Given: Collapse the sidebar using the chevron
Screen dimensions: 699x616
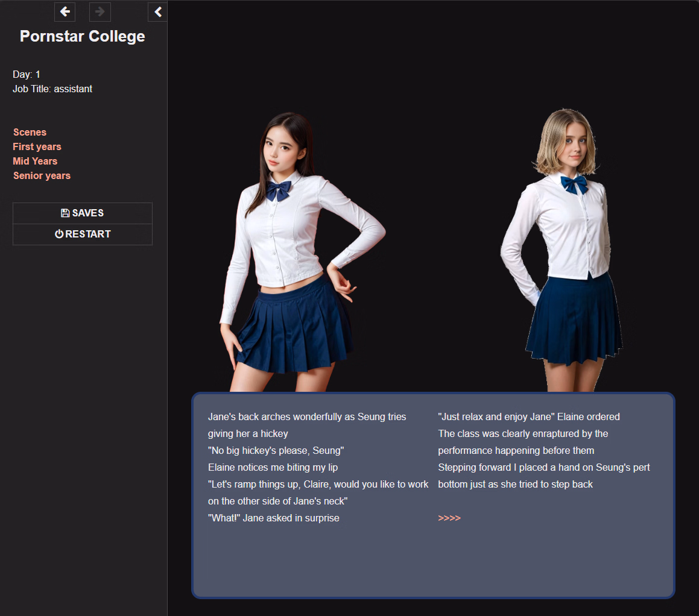Looking at the screenshot, I should tap(157, 11).
